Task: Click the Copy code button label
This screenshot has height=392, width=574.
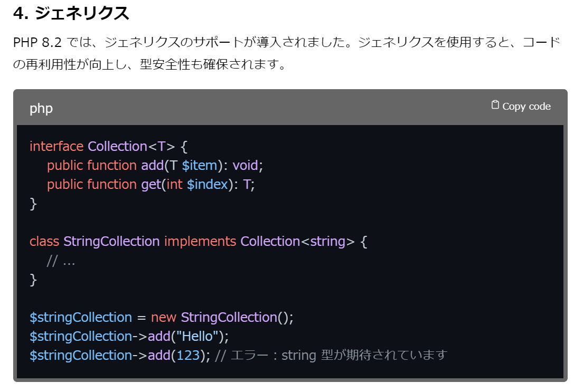Action: 526,107
